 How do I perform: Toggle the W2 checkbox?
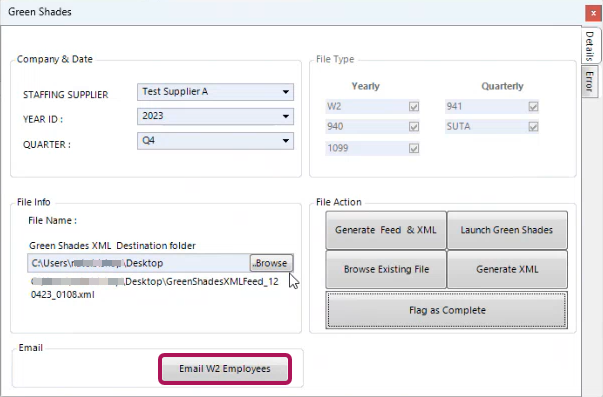click(x=414, y=107)
